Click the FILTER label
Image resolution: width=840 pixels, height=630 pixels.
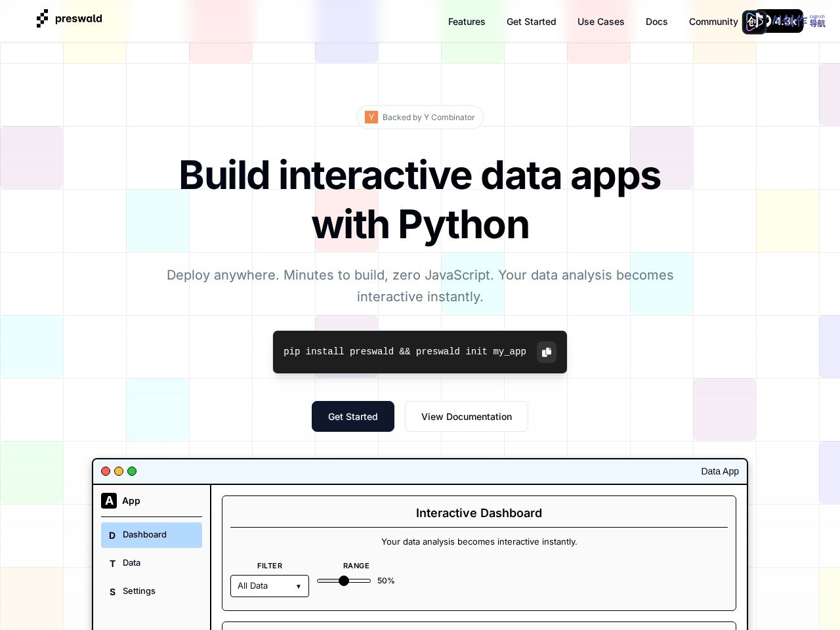coord(270,566)
